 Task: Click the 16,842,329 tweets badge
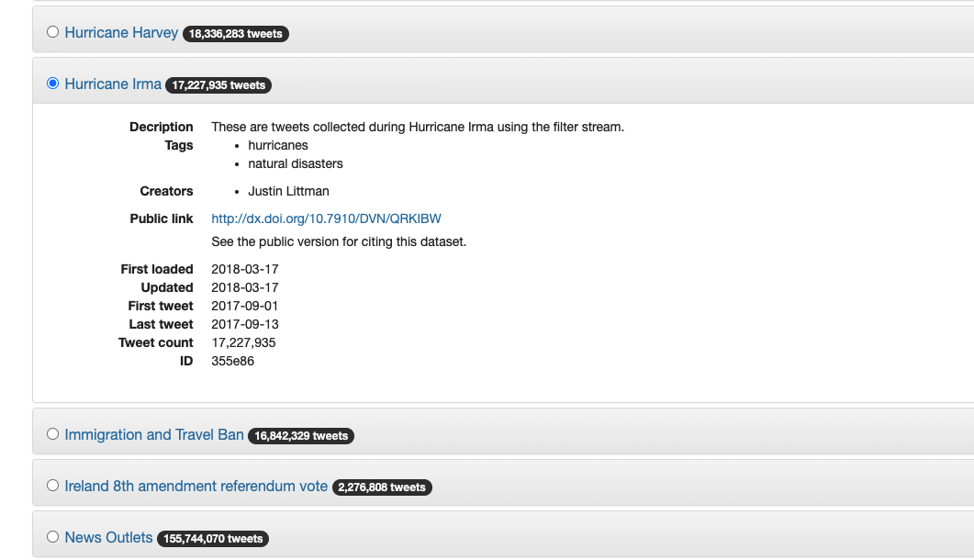click(x=300, y=436)
